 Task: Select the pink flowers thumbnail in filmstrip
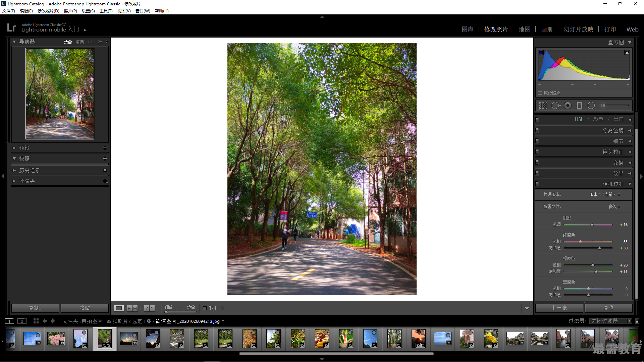pos(56,339)
